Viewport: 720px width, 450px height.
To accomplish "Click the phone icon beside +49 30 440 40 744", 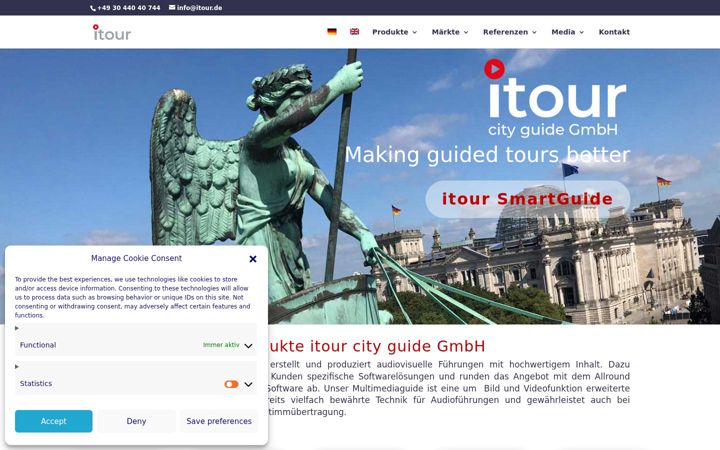I will click(x=93, y=8).
